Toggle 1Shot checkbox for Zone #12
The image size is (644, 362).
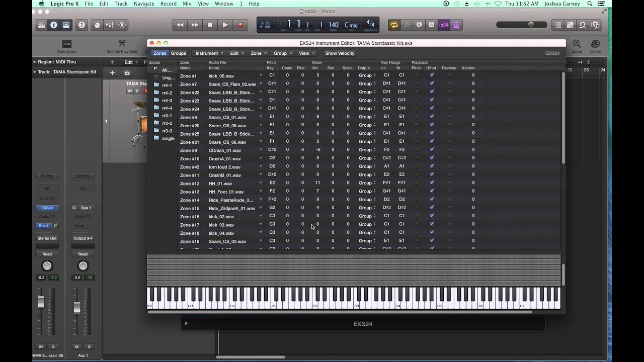tap(432, 183)
